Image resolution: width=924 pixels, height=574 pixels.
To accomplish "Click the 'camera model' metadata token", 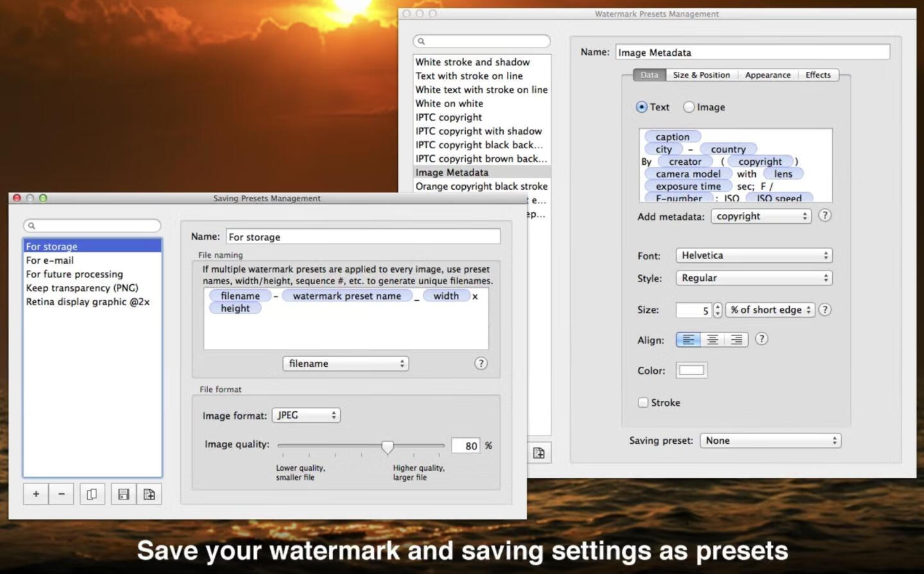I will point(689,174).
